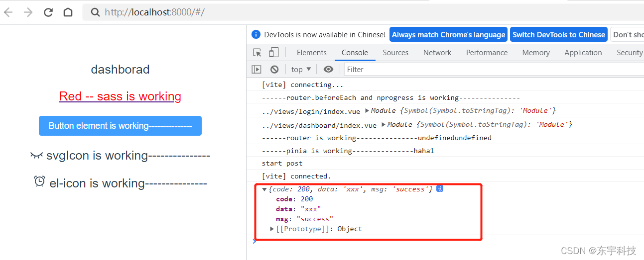Click the svgIcon closed-eye icon
The width and height of the screenshot is (644, 260).
36,155
